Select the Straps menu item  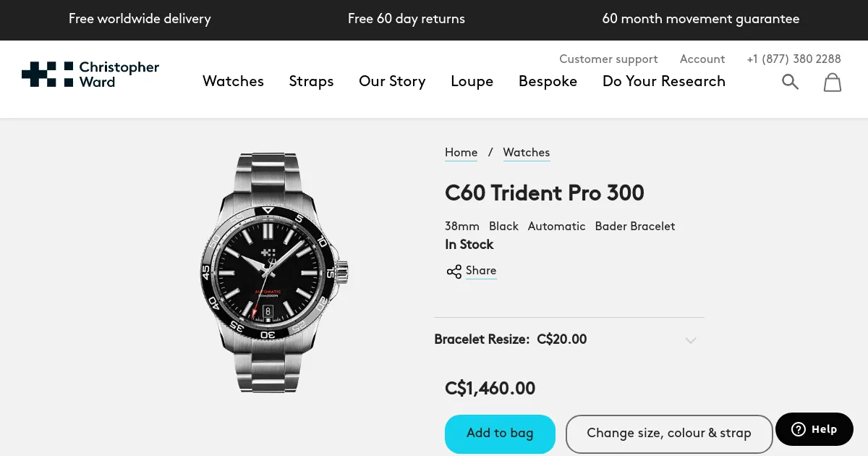coord(311,82)
